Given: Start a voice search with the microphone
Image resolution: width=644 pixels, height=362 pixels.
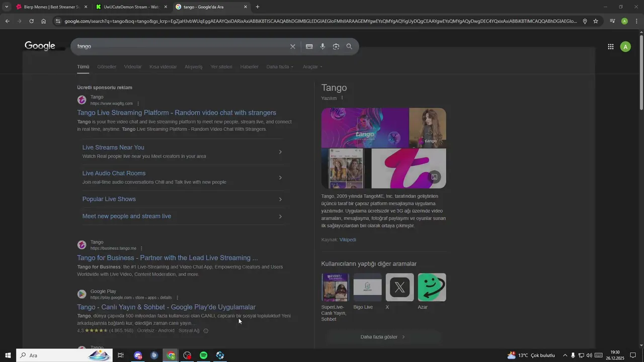Looking at the screenshot, I should coord(323,46).
